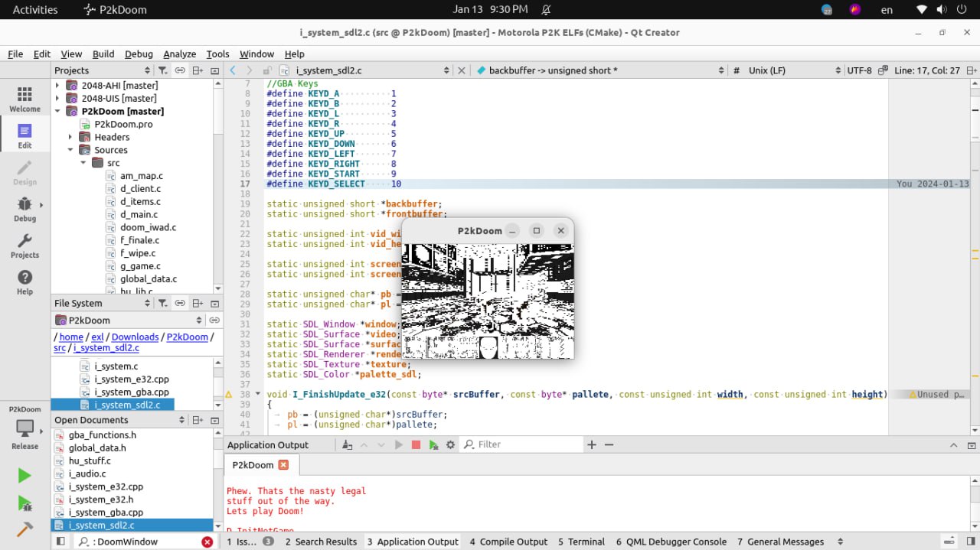
Task: Toggle the right sidebar visibility
Action: pyautogui.click(x=971, y=542)
